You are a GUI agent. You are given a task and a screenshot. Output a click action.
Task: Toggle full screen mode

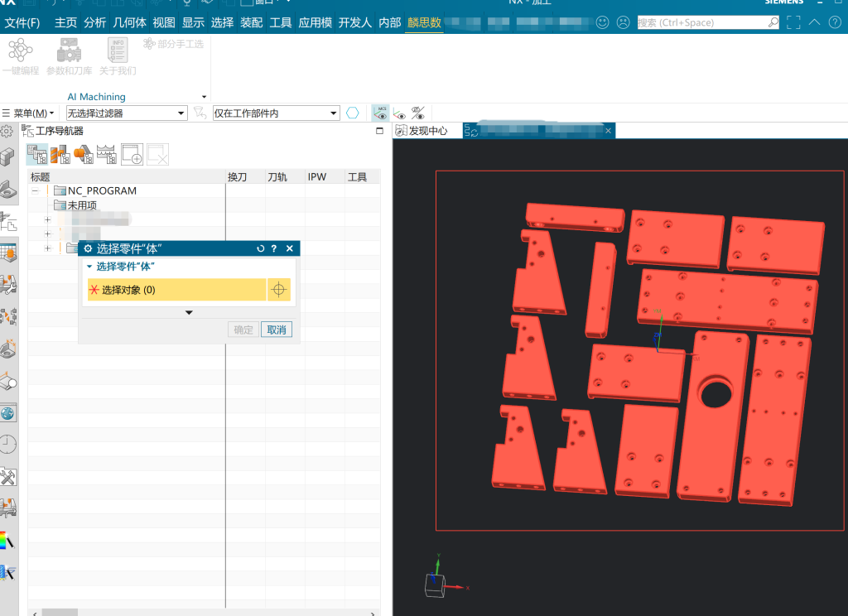point(793,22)
